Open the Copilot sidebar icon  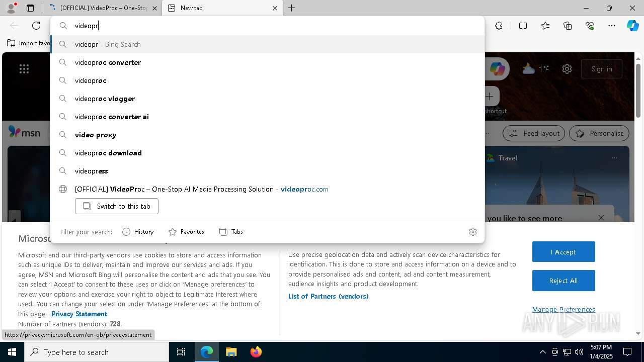(632, 26)
